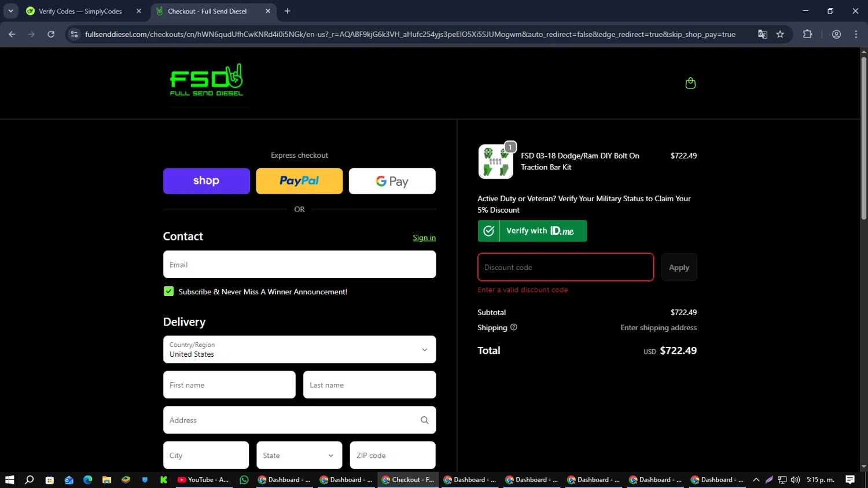
Task: Open Microsoft Edge from taskbar
Action: tap(88, 480)
